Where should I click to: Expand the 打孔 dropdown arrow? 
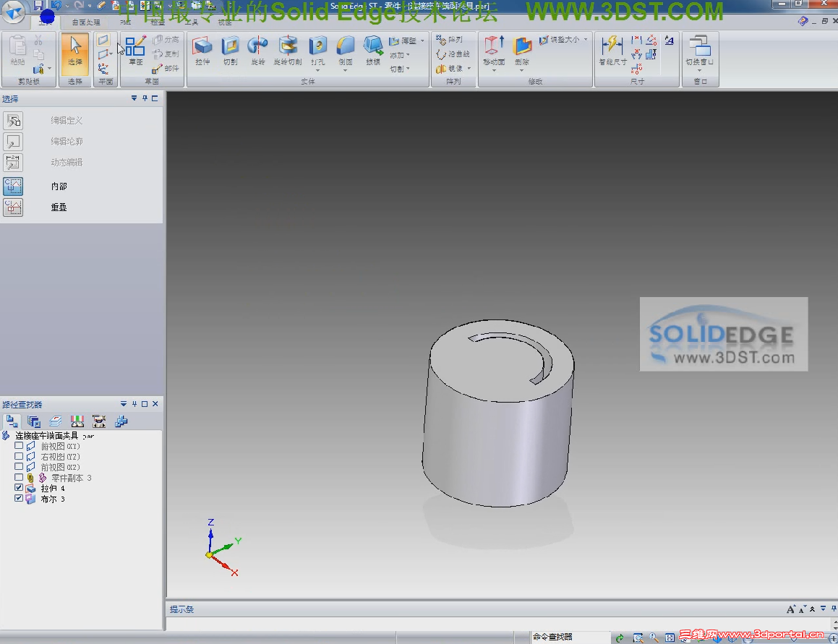point(318,71)
